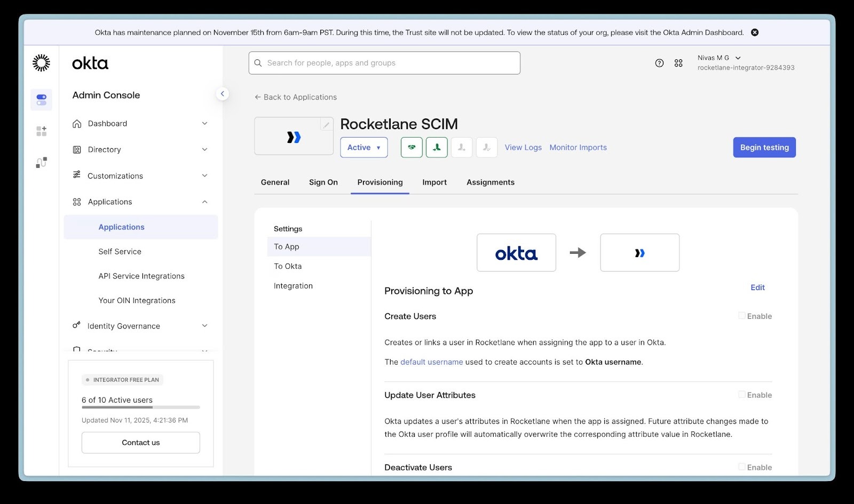Switch to the Import tab
The image size is (854, 504).
click(434, 182)
